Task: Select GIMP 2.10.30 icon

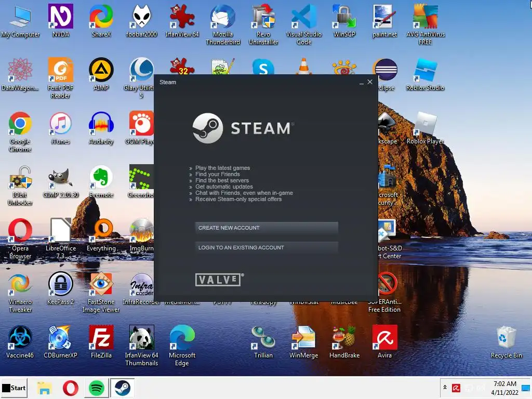Action: click(x=61, y=182)
